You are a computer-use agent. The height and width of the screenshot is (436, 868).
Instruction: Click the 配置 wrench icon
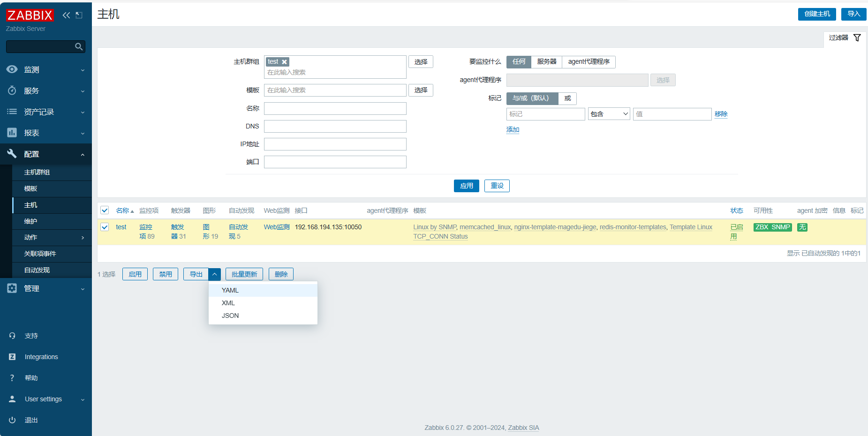click(12, 154)
